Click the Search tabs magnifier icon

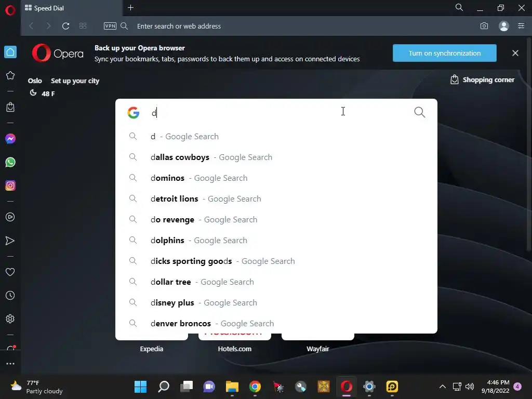459,7
